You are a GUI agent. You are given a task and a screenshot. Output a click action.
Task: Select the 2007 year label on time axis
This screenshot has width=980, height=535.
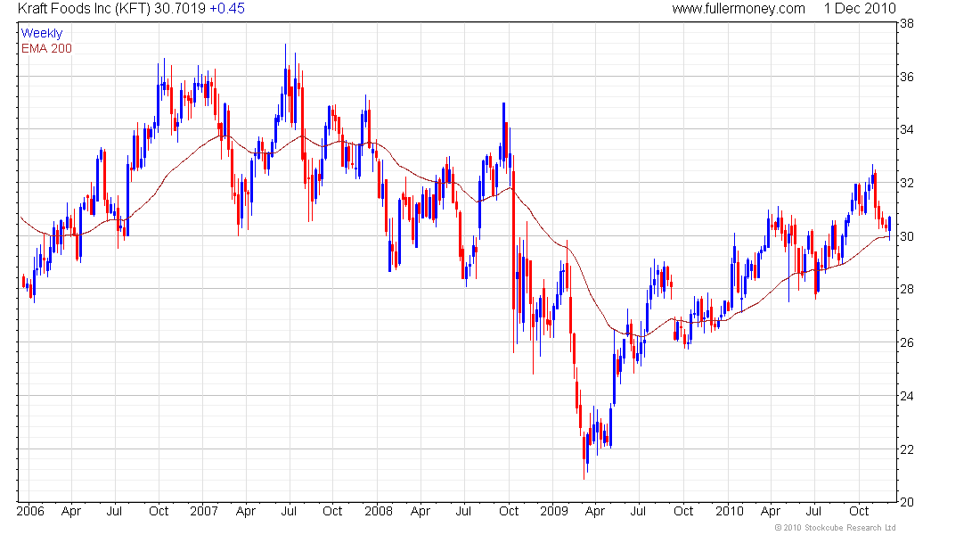(204, 511)
